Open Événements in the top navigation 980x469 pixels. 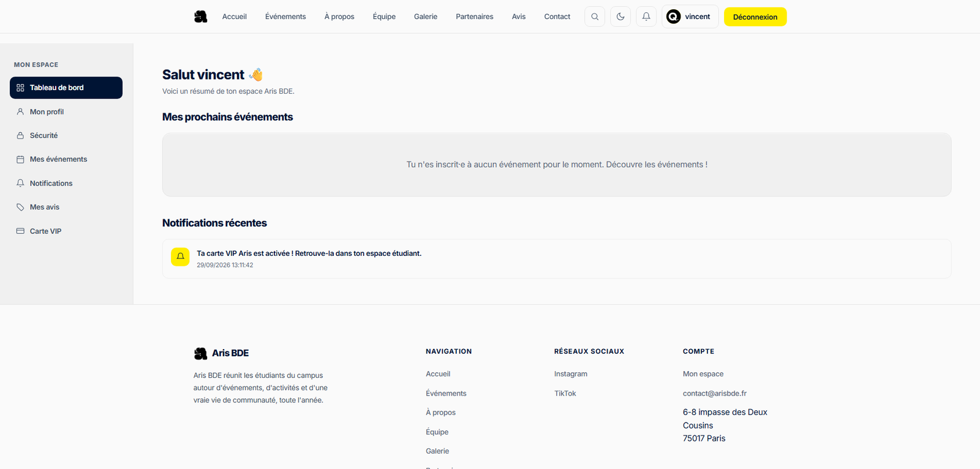click(x=285, y=17)
